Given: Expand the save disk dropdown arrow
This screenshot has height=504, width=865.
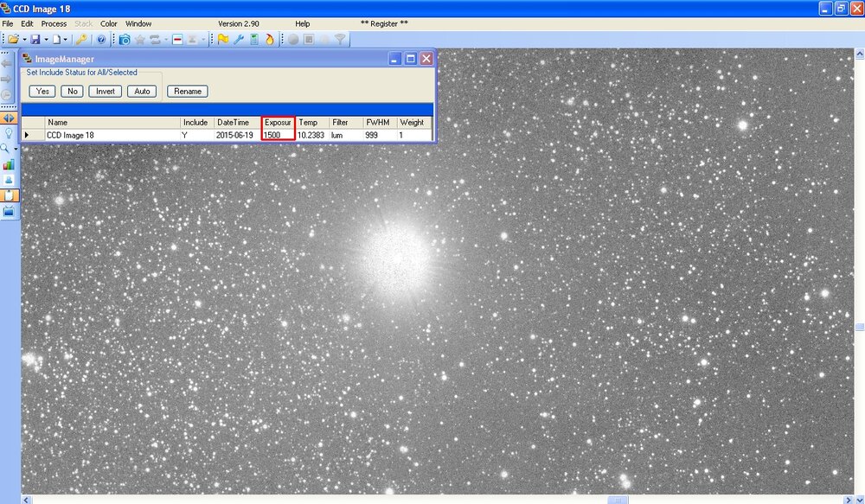Looking at the screenshot, I should click(45, 40).
